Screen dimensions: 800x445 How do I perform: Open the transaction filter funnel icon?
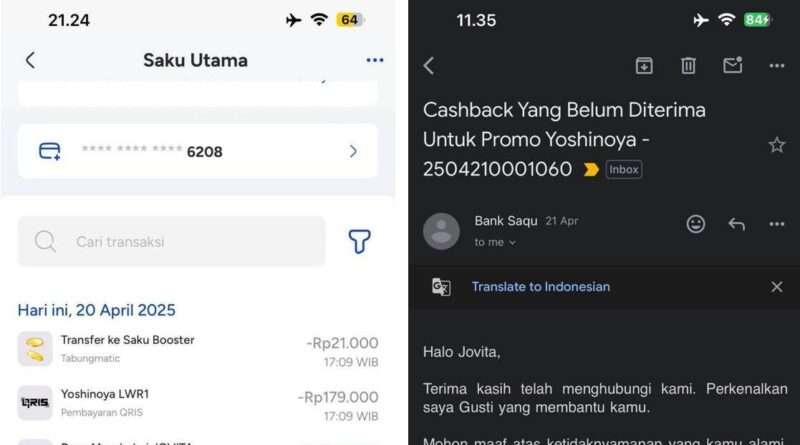click(359, 241)
